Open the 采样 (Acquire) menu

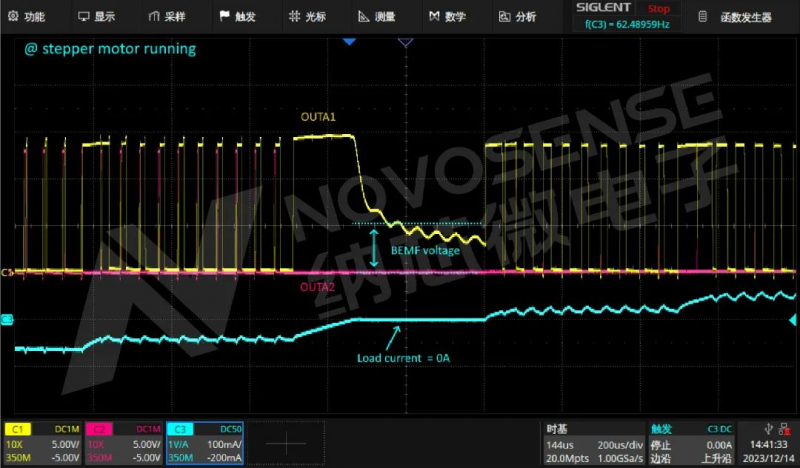point(165,16)
